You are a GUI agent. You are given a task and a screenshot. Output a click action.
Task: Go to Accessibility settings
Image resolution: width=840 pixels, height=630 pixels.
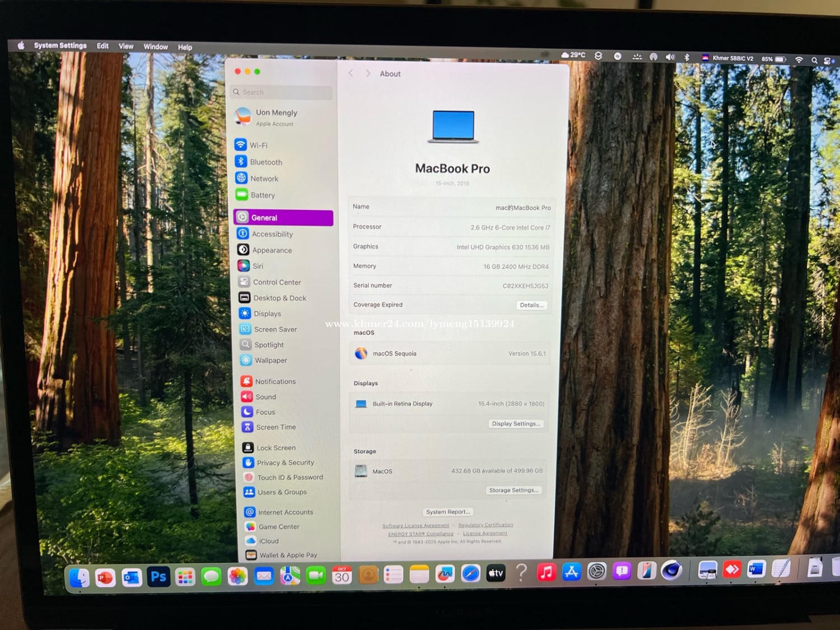click(272, 234)
